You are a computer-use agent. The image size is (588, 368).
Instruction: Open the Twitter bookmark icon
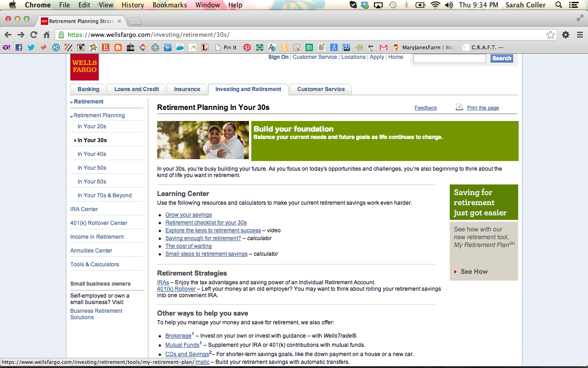(31, 47)
